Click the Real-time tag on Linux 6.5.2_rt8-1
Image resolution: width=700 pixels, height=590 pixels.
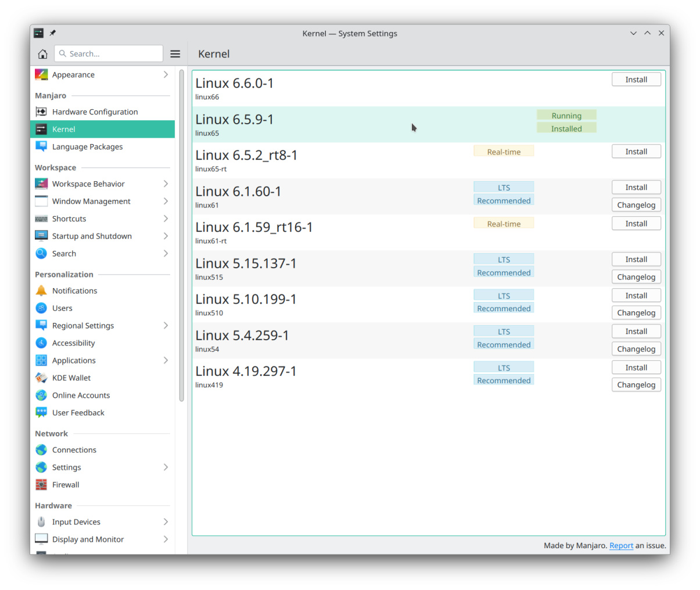(504, 152)
